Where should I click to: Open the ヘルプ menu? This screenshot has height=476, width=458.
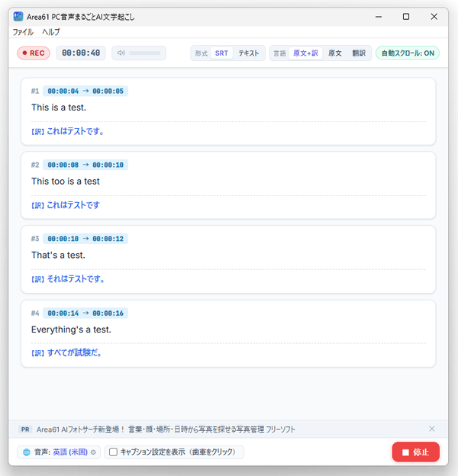(x=51, y=32)
